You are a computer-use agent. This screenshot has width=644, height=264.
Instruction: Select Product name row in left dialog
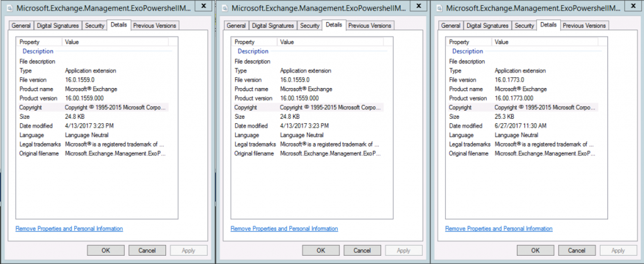92,89
